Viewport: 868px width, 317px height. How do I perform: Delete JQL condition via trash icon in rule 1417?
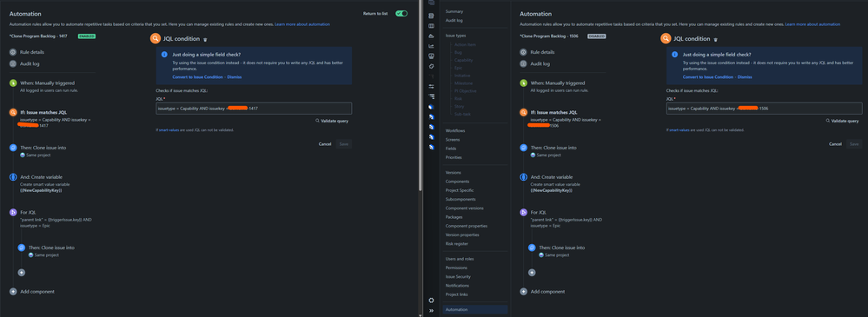tap(205, 39)
